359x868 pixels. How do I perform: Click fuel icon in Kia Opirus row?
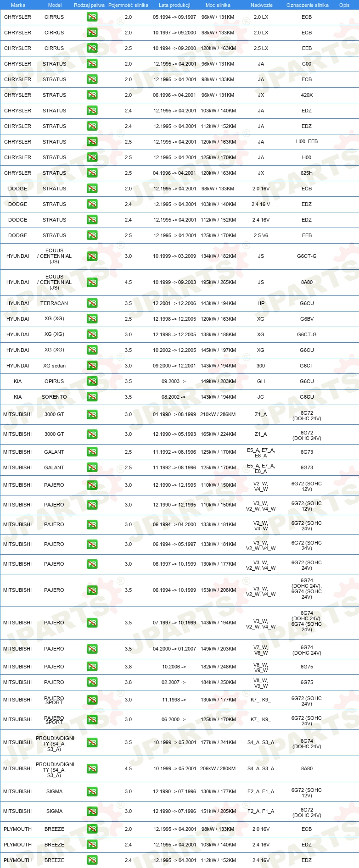pos(92,381)
